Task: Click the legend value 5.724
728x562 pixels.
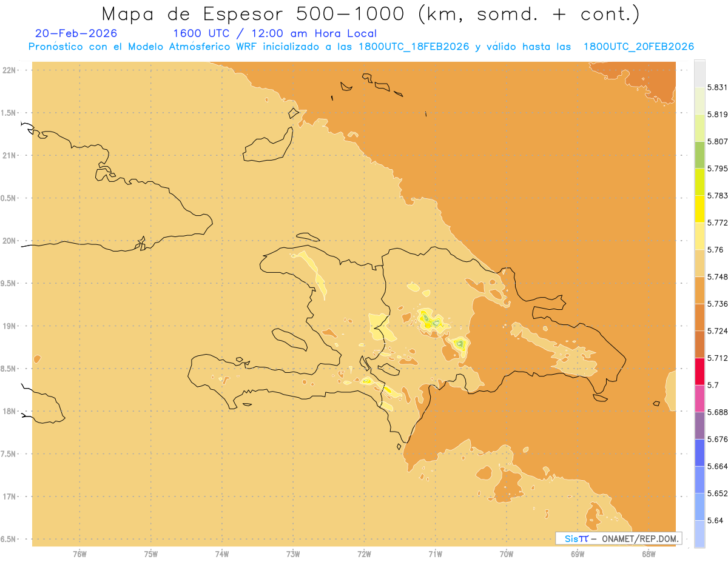Action: [717, 331]
